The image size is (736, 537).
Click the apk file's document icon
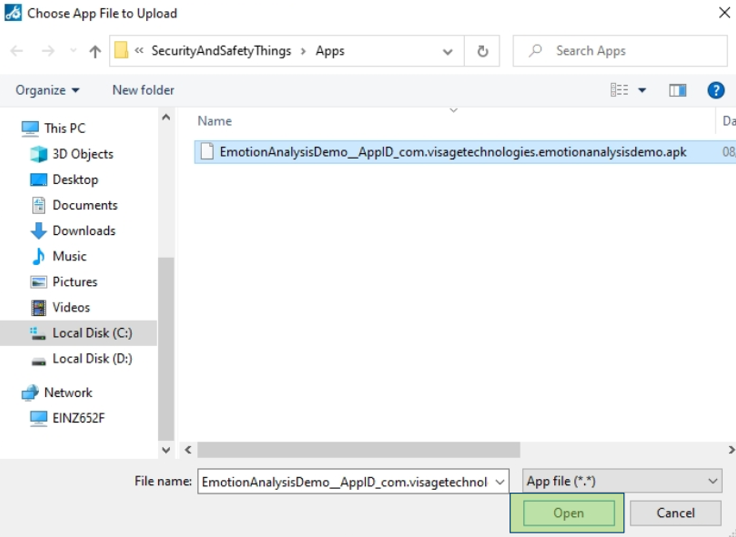pos(207,152)
